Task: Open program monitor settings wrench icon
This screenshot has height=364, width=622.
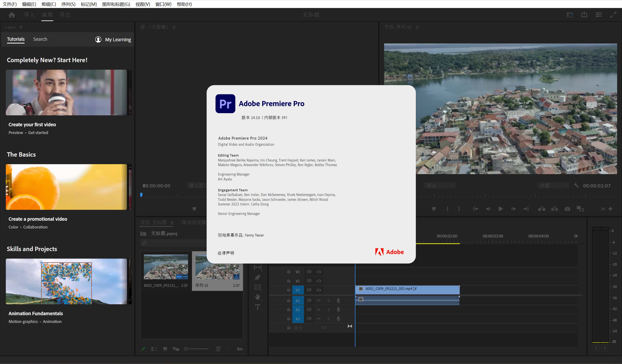Action: click(576, 185)
